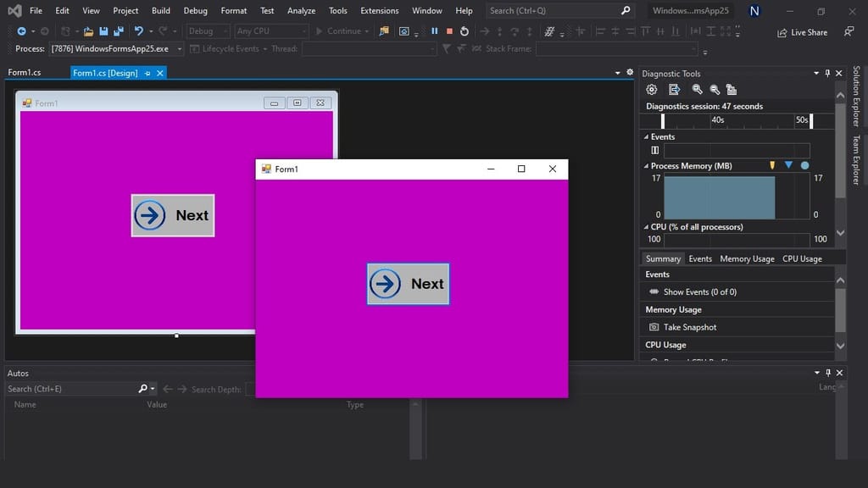Open the Analyze menu
The image size is (868, 488).
click(301, 11)
